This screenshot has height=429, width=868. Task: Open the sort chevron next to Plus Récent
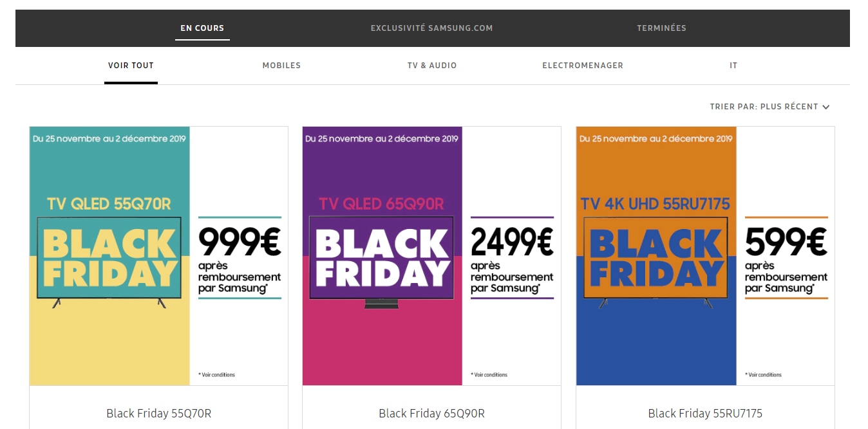[826, 107]
